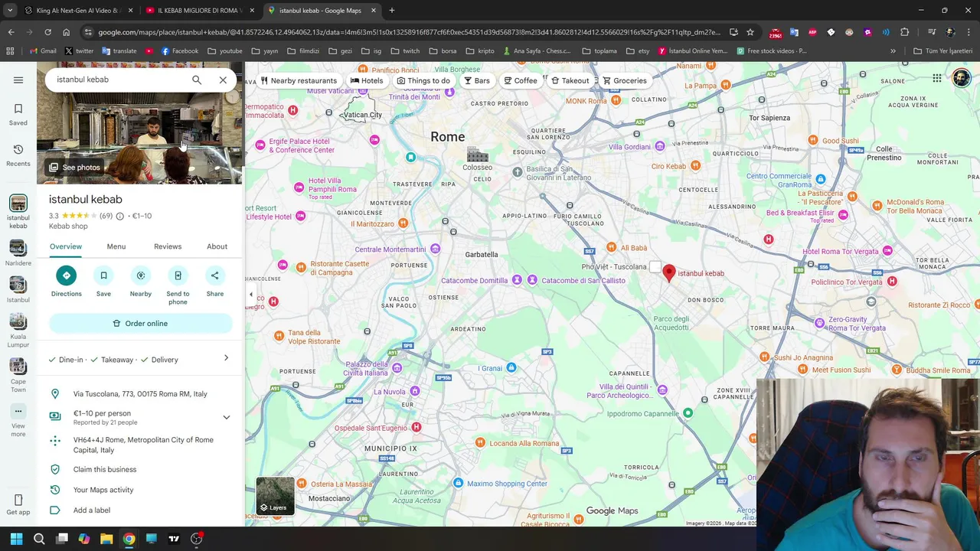Expand bookmarks overflow chevron

893,51
